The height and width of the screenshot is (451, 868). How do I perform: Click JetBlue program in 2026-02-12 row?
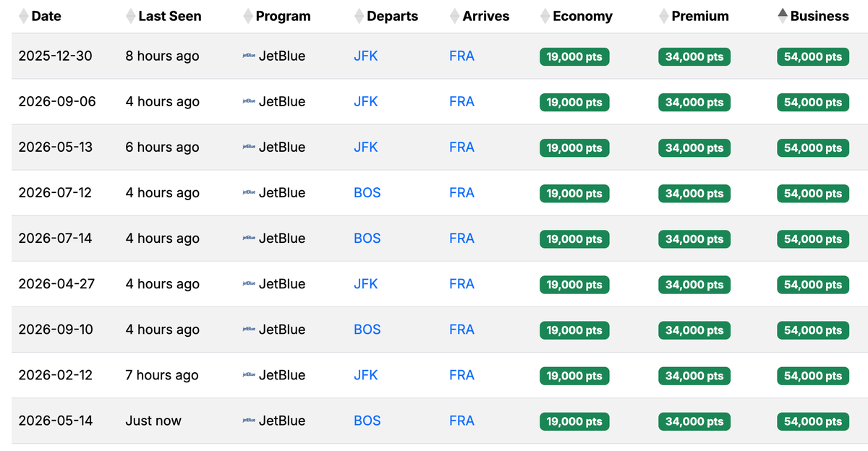[282, 375]
